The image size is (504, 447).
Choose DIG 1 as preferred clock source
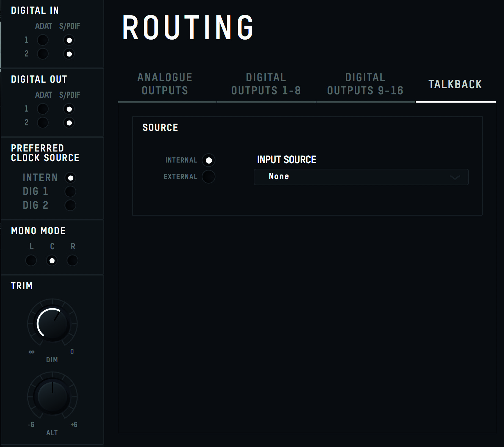[70, 191]
